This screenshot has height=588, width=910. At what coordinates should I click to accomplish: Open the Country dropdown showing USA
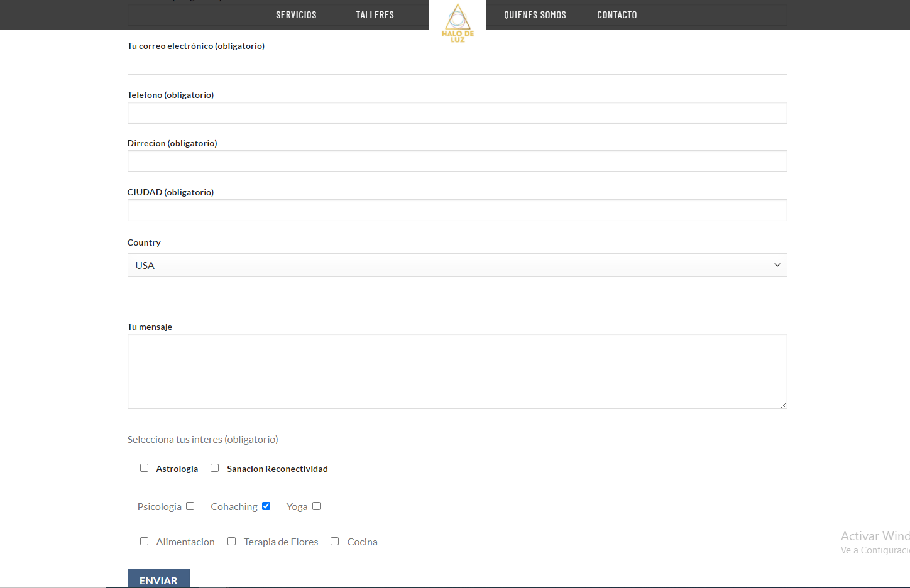tap(457, 265)
